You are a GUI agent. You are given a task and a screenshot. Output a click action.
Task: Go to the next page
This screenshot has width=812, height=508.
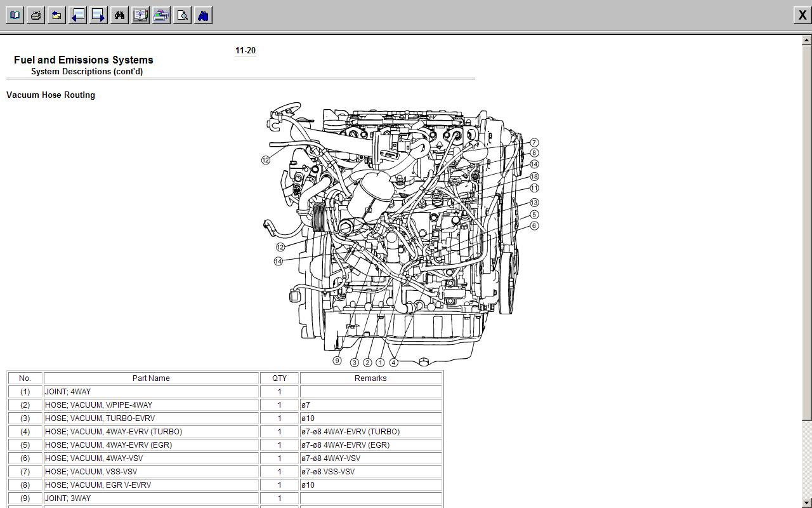[x=99, y=15]
